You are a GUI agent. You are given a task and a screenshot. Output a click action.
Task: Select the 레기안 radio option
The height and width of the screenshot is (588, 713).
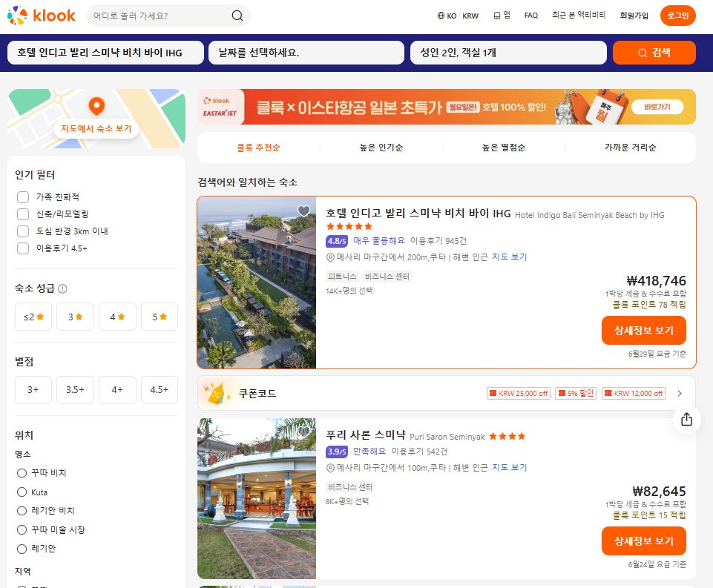coord(22,549)
